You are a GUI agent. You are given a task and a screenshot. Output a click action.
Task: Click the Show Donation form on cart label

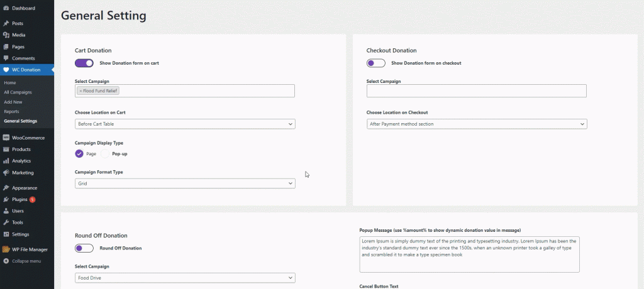[129, 63]
